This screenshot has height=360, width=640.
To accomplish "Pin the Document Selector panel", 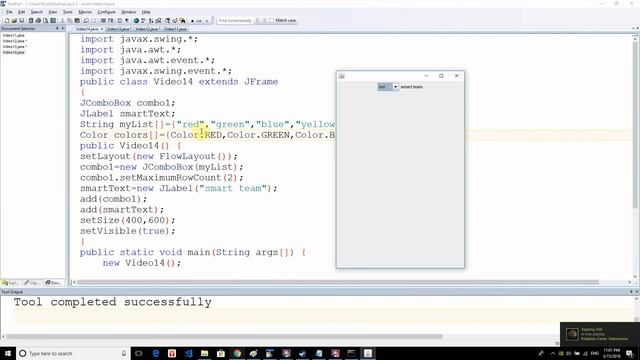I will click(x=57, y=28).
